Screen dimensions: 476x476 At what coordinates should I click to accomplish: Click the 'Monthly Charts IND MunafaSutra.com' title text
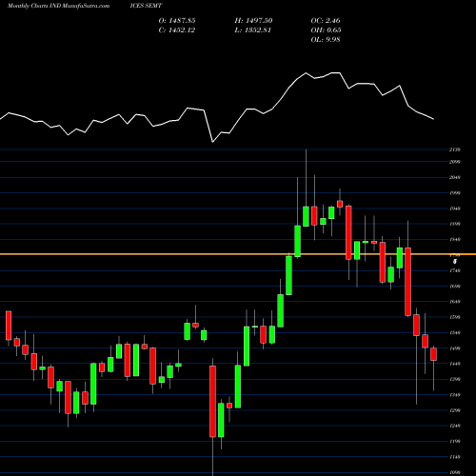[58, 6]
